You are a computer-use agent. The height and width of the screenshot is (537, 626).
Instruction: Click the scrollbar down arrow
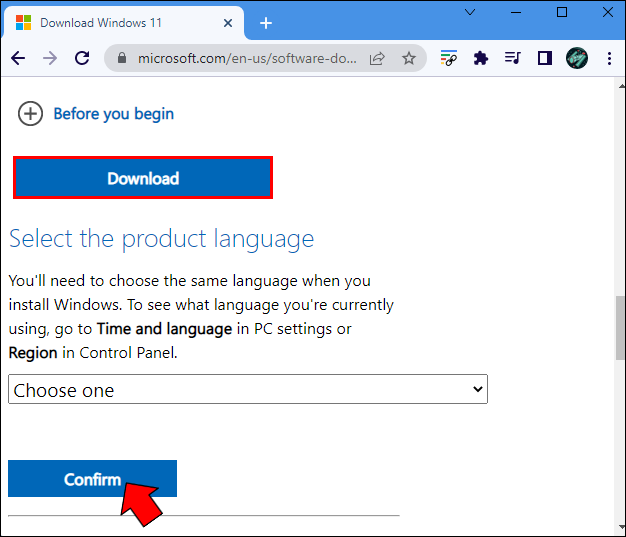[622, 527]
